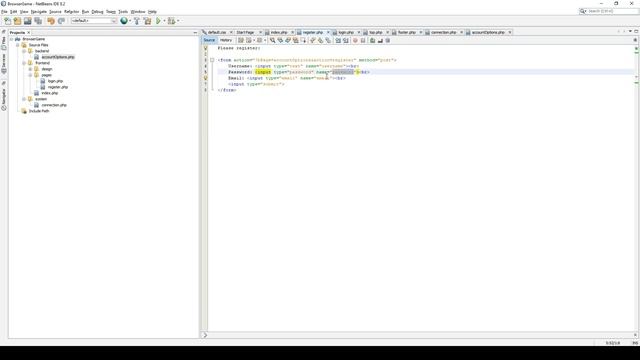Collapse the backend folder node
This screenshot has height=360, width=640.
24,51
